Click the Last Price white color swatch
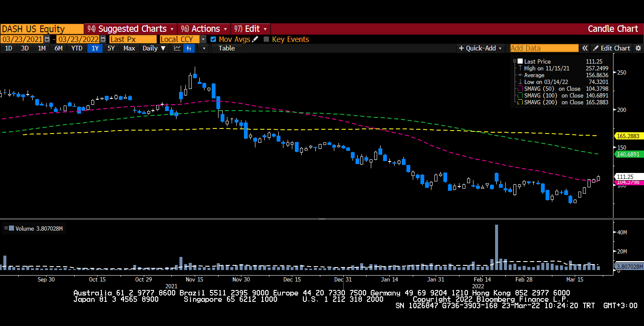Image resolution: width=644 pixels, height=326 pixels. pos(520,61)
